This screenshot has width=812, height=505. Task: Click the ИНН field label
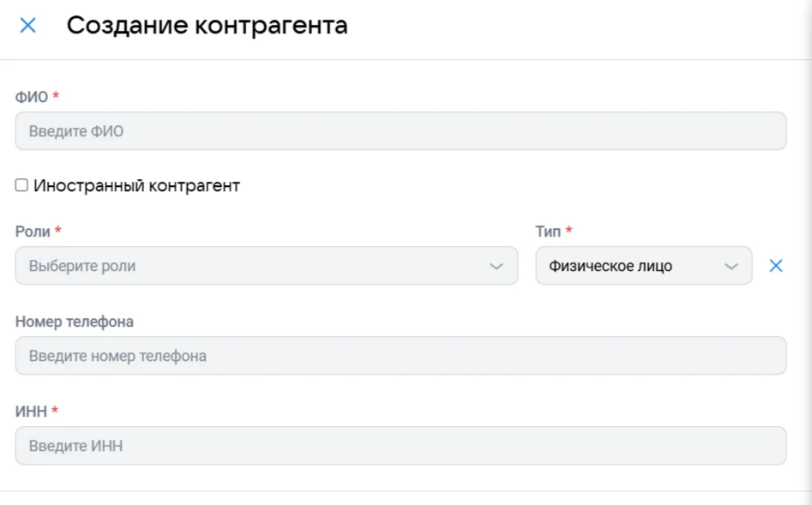pos(31,412)
